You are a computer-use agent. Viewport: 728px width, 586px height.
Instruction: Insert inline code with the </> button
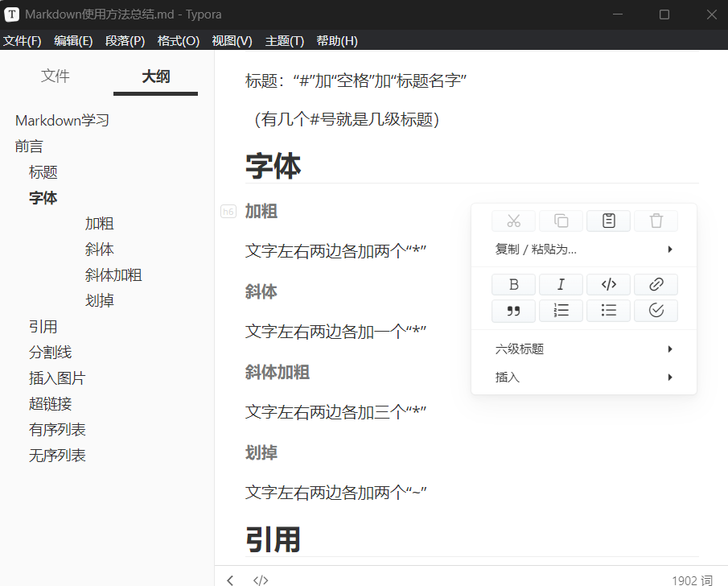tap(609, 284)
